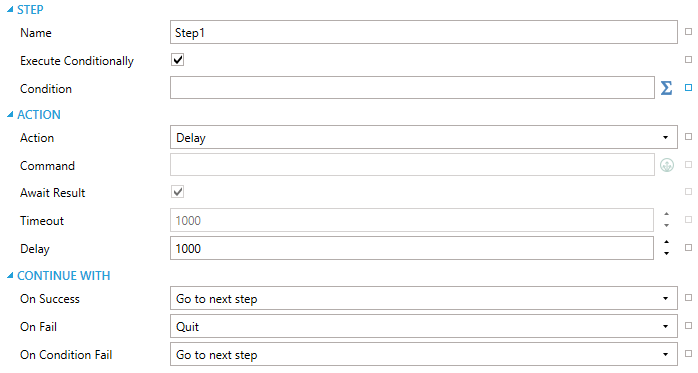Collapse the STEP section header
The image size is (698, 373).
pyautogui.click(x=25, y=9)
